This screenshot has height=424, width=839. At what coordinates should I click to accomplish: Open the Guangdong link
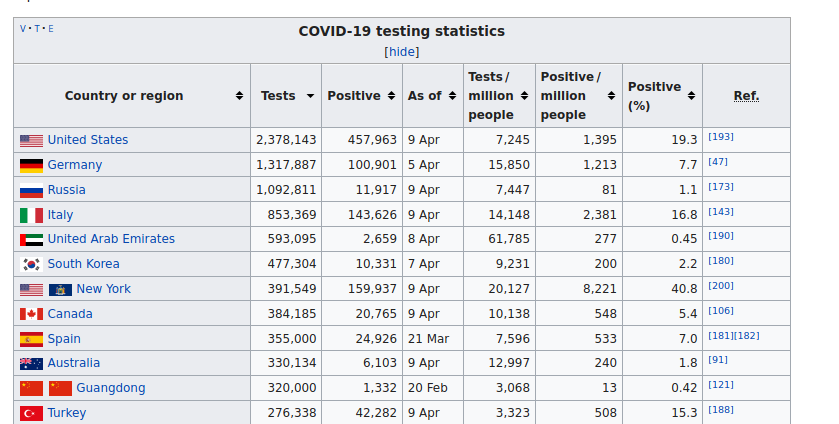110,388
